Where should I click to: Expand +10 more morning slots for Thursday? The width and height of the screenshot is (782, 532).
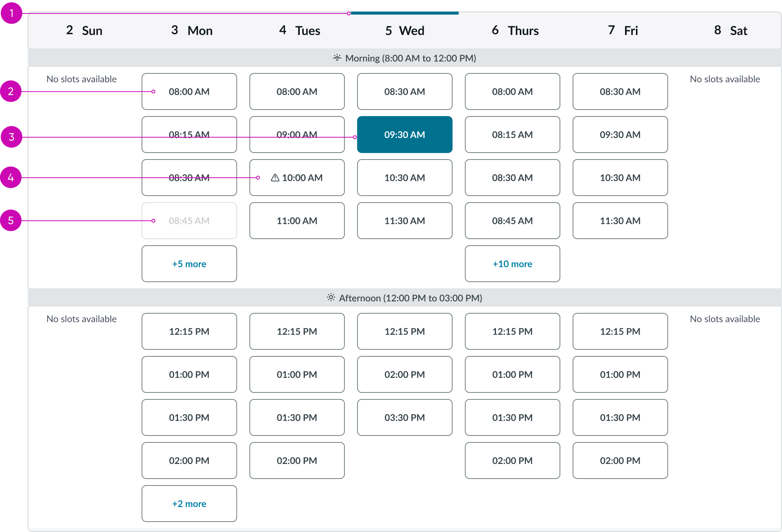coord(512,264)
